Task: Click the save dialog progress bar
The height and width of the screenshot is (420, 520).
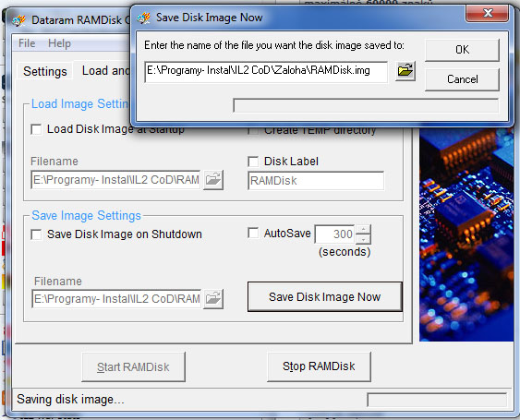Action: (366, 105)
